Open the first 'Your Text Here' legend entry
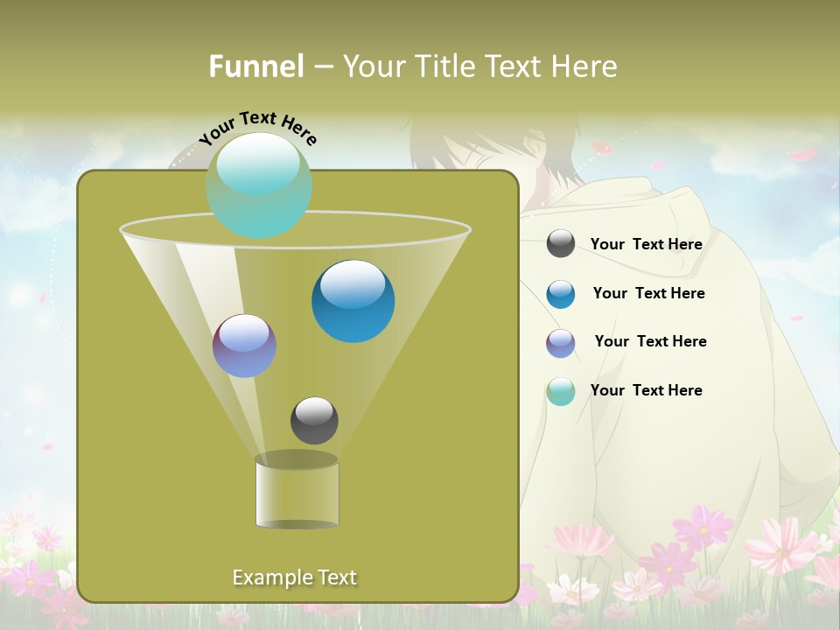 [647, 244]
